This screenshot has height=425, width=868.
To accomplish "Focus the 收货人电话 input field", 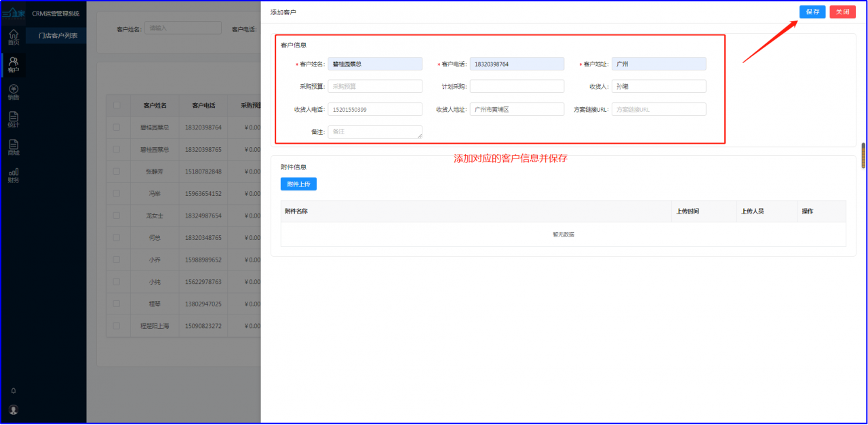I will click(375, 109).
